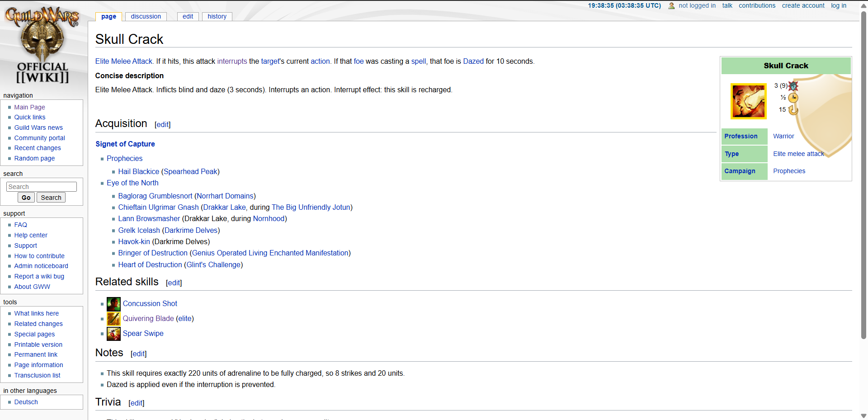Edit the Trivia section
Image resolution: width=868 pixels, height=420 pixels.
[137, 403]
